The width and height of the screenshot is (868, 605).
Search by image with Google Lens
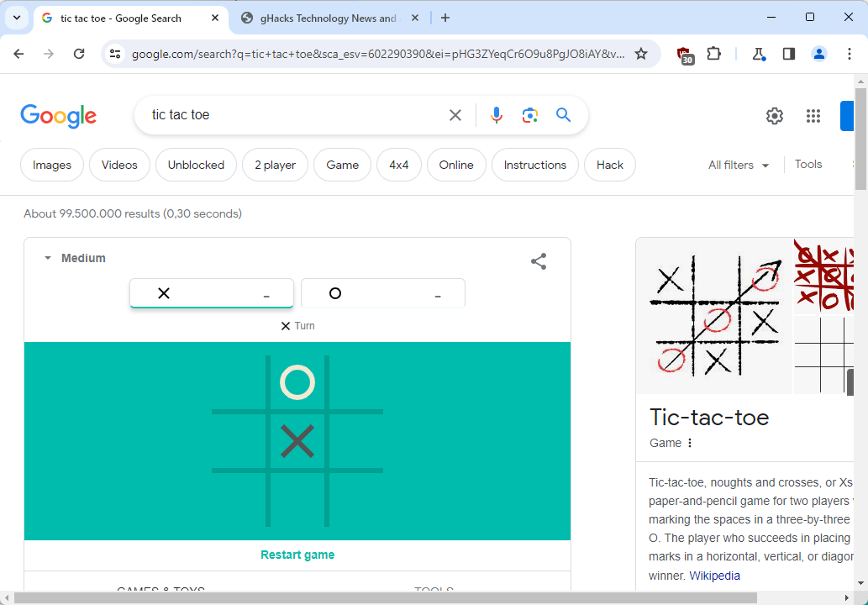click(x=529, y=115)
